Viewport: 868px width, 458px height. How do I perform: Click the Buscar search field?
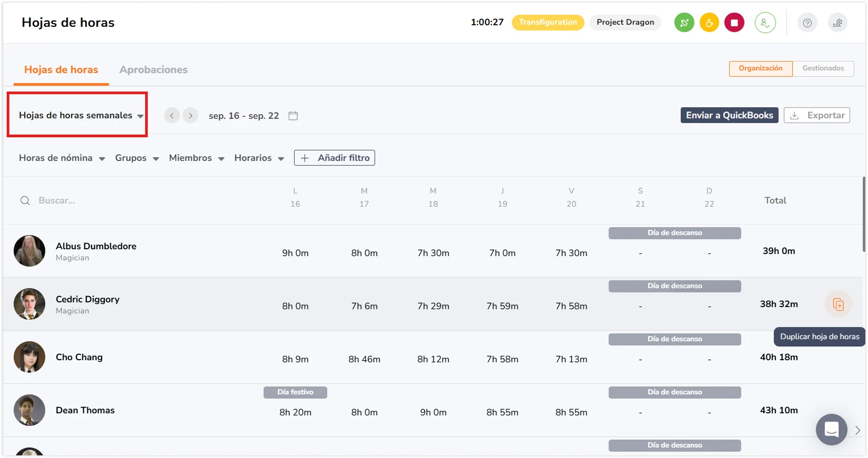57,200
